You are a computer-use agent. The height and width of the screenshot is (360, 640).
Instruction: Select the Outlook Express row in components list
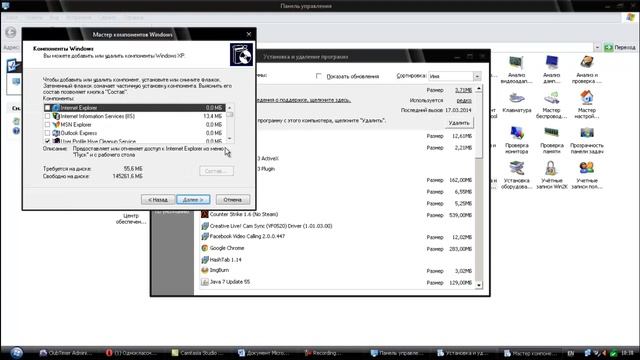pyautogui.click(x=134, y=133)
